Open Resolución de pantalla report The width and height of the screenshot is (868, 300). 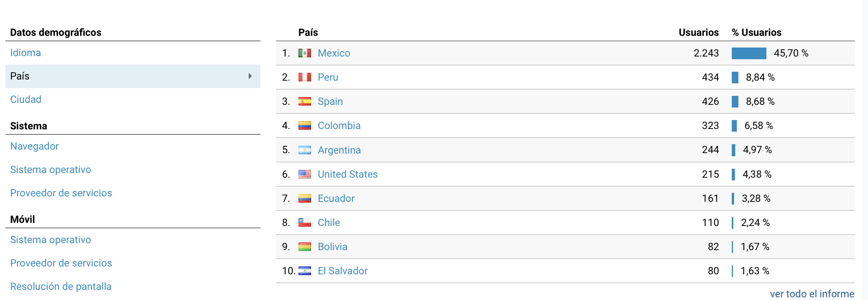tap(61, 286)
